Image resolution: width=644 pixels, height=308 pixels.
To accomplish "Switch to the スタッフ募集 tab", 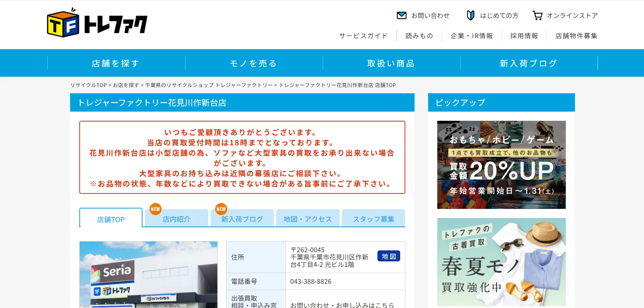I will (x=373, y=219).
